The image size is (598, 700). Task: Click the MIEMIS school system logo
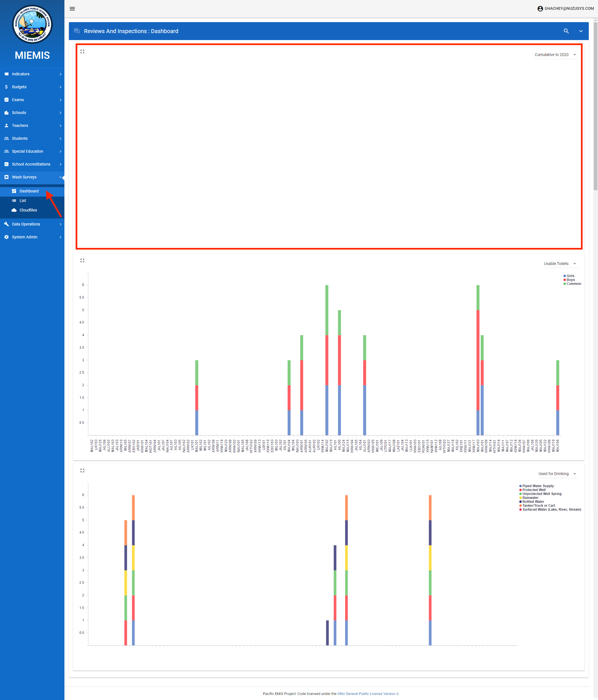[32, 24]
